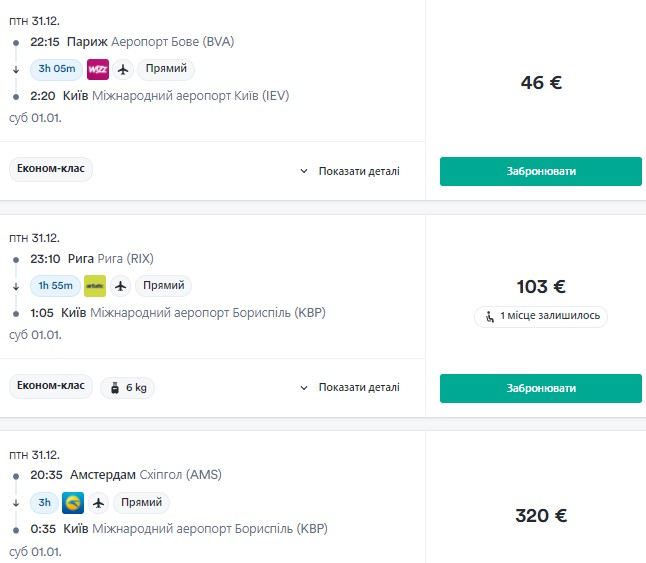
Task: Click plane icon on Riga flight
Action: click(x=120, y=286)
